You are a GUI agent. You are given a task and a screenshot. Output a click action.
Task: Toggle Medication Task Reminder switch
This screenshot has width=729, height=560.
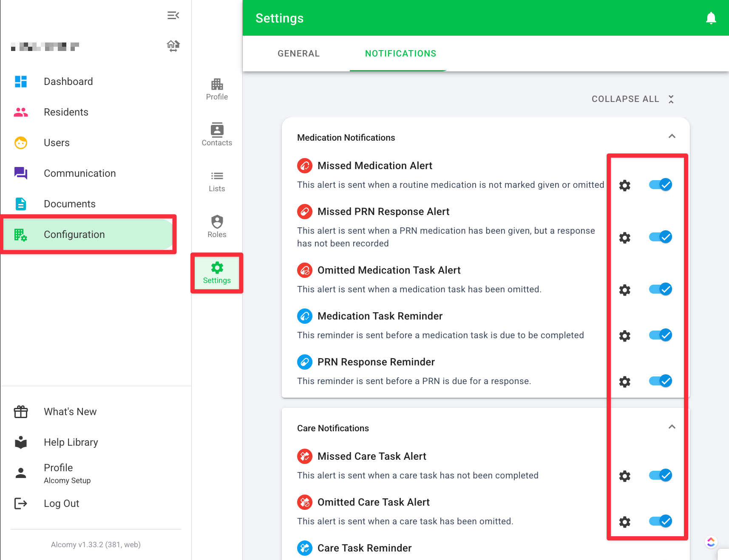coord(661,335)
